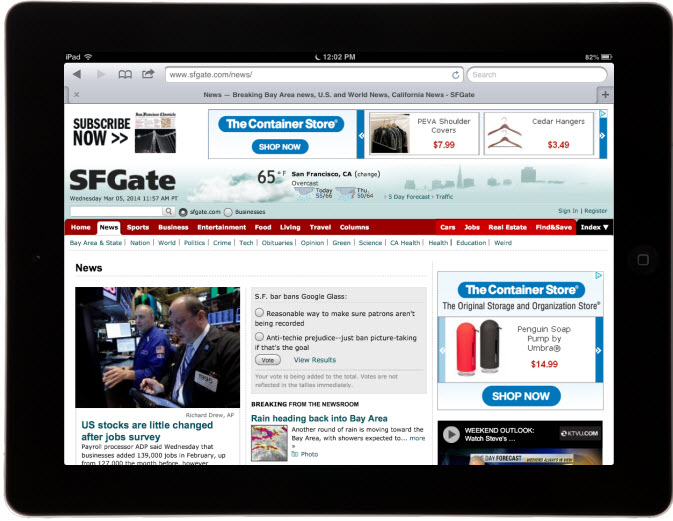Screen dimensions: 673x521
Task: Open the Jobs section
Action: pos(472,227)
